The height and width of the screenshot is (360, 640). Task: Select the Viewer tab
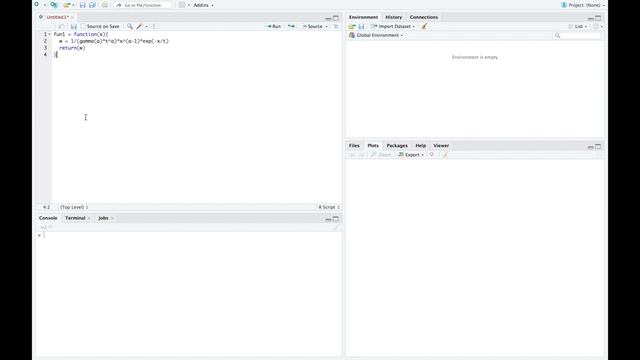click(x=441, y=146)
